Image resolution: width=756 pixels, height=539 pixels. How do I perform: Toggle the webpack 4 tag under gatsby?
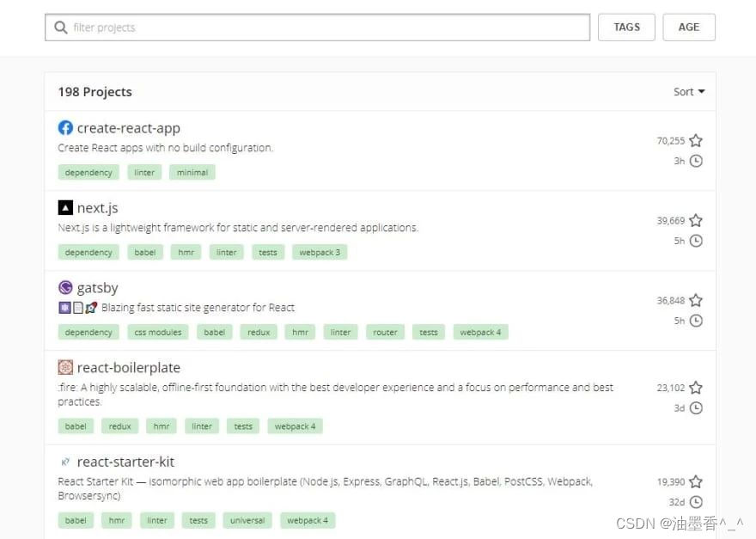(480, 332)
